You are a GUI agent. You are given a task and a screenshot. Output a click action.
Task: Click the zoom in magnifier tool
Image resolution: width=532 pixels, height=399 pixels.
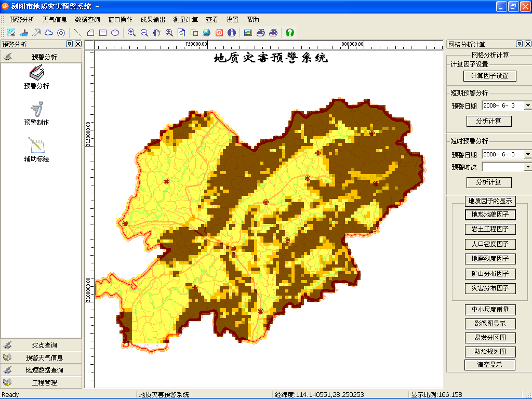tap(131, 32)
